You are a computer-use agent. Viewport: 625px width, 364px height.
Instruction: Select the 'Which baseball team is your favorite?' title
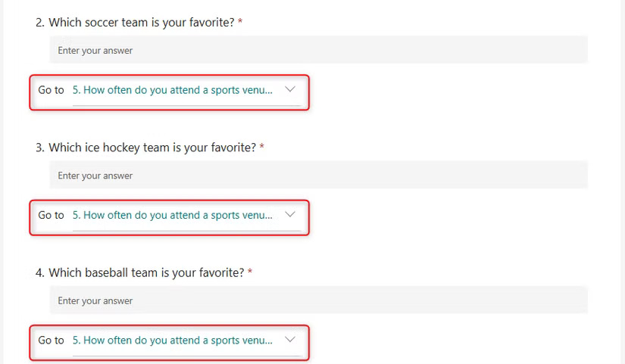(x=146, y=273)
